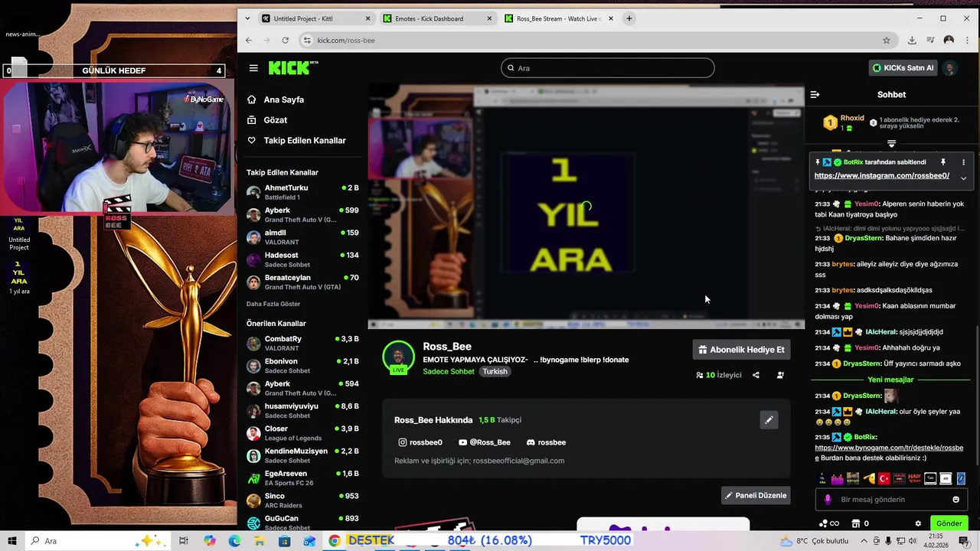Screen dimensions: 980x551
Task: Unpin the BotRix pinned message
Action: pyautogui.click(x=943, y=162)
